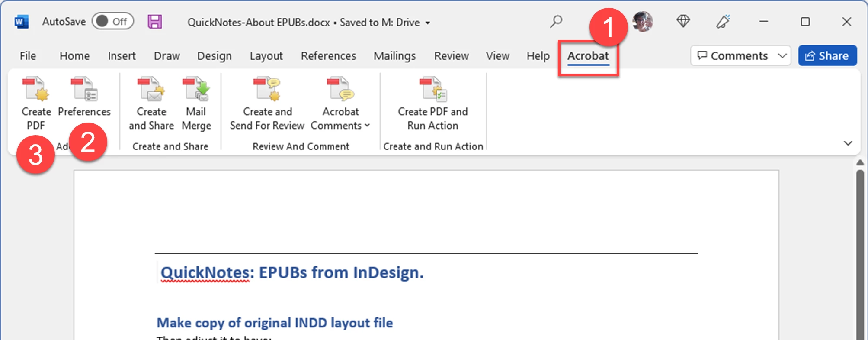Select the Acrobat ribbon tab
This screenshot has width=868, height=340.
(x=588, y=56)
